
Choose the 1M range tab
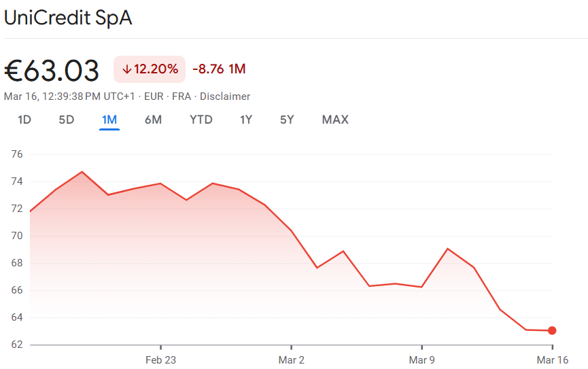click(x=109, y=120)
